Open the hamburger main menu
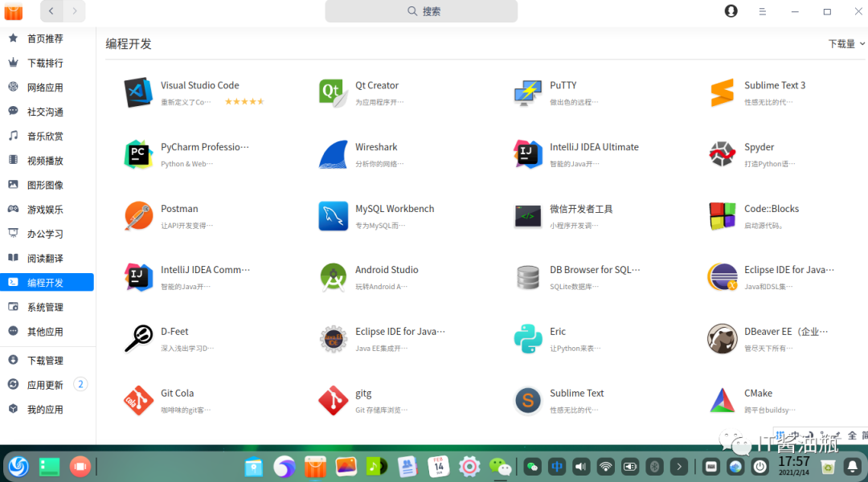This screenshot has width=868, height=482. click(762, 11)
